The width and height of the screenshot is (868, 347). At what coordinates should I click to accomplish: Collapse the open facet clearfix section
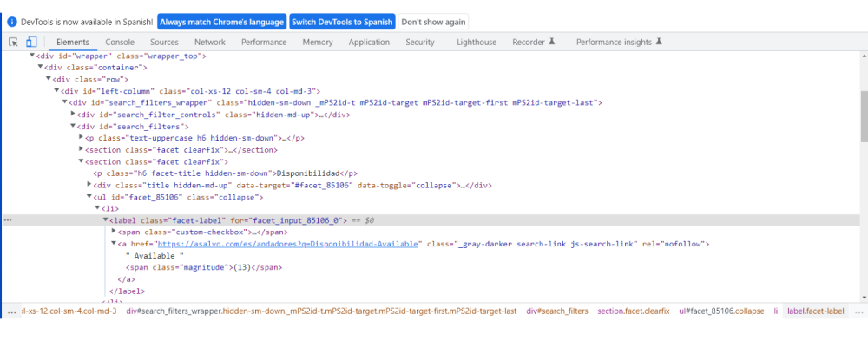coord(82,161)
